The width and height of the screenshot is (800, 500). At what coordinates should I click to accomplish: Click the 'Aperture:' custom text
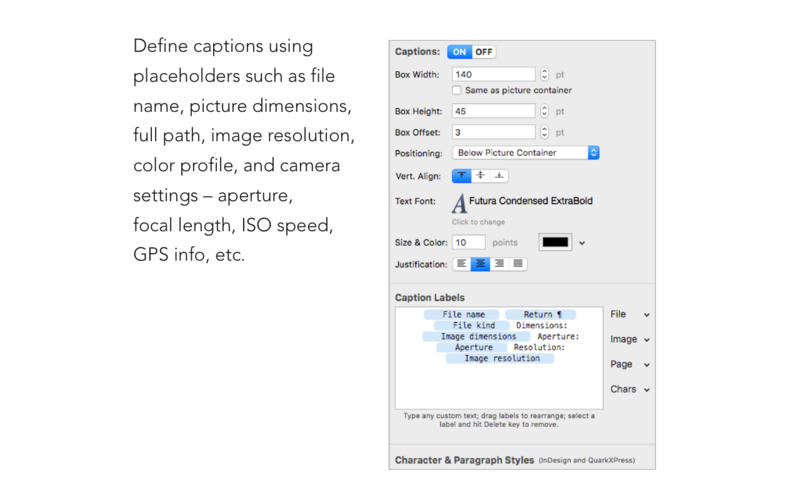tap(558, 337)
